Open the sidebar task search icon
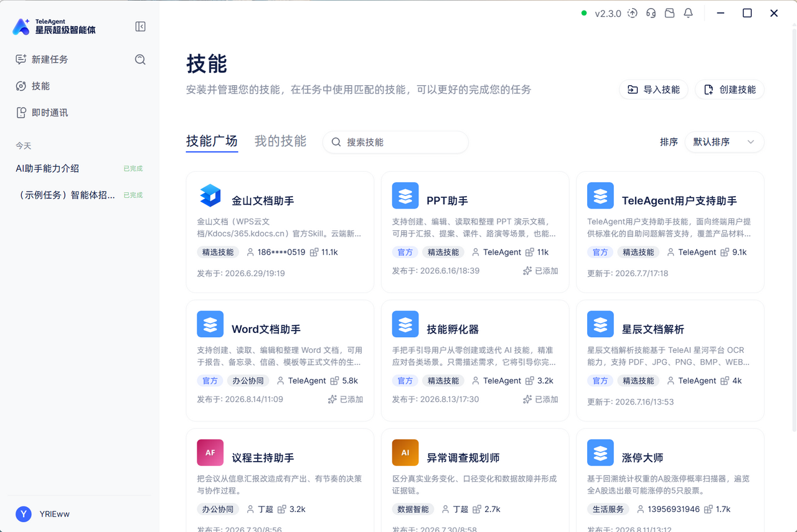 [140, 59]
